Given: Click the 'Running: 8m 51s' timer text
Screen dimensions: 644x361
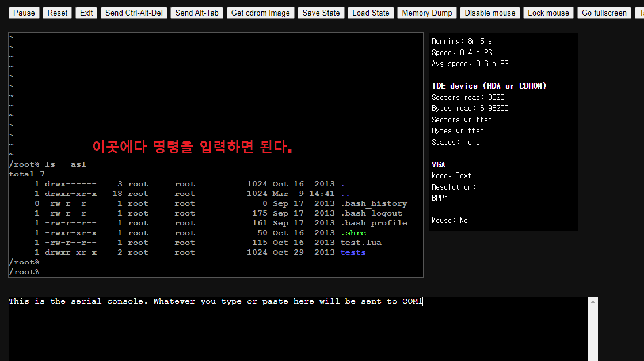Looking at the screenshot, I should tap(462, 41).
